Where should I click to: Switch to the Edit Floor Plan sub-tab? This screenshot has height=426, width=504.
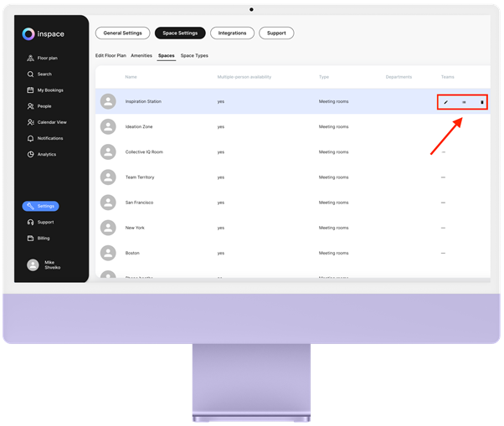point(111,55)
